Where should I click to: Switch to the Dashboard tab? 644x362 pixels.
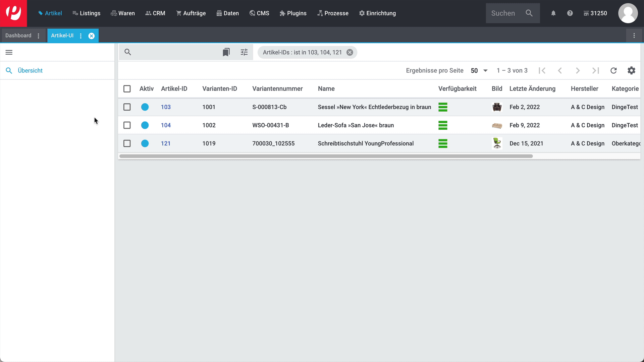tap(18, 36)
